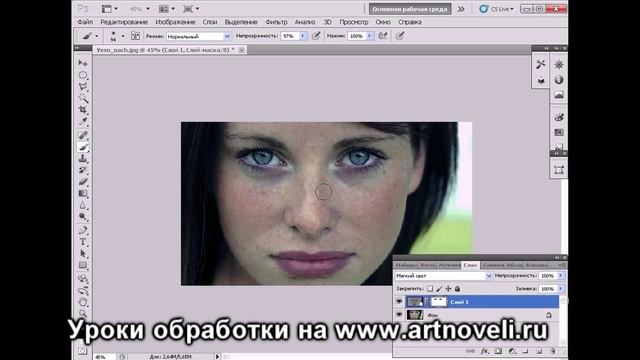The width and height of the screenshot is (640, 360).
Task: Select the Crop tool
Action: pyautogui.click(x=83, y=109)
